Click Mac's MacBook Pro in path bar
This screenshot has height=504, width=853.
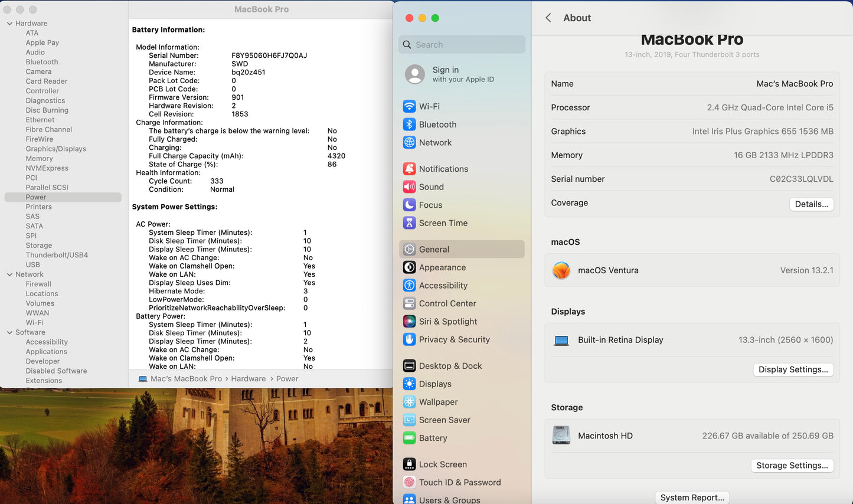click(187, 379)
